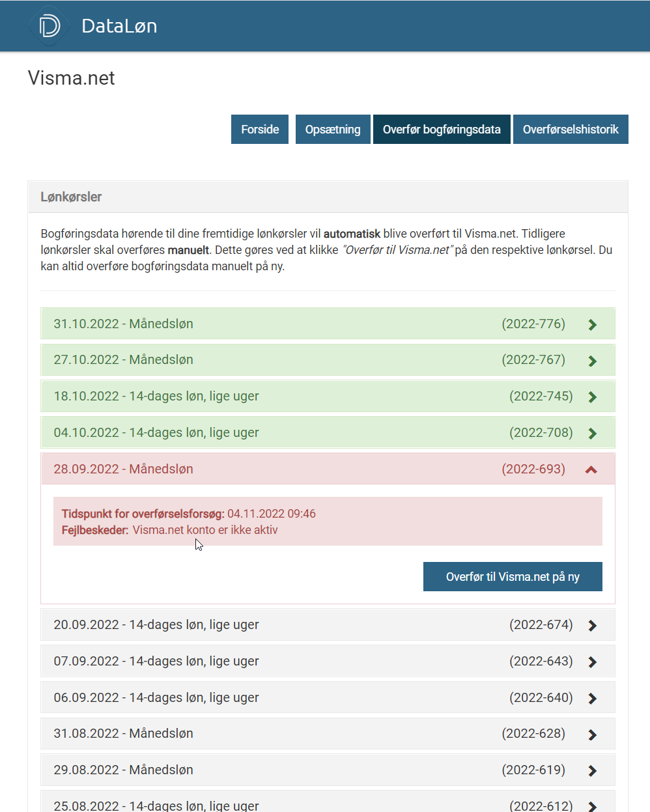Image resolution: width=650 pixels, height=812 pixels.
Task: Click chevron icon for run 2022-643
Action: click(x=592, y=662)
